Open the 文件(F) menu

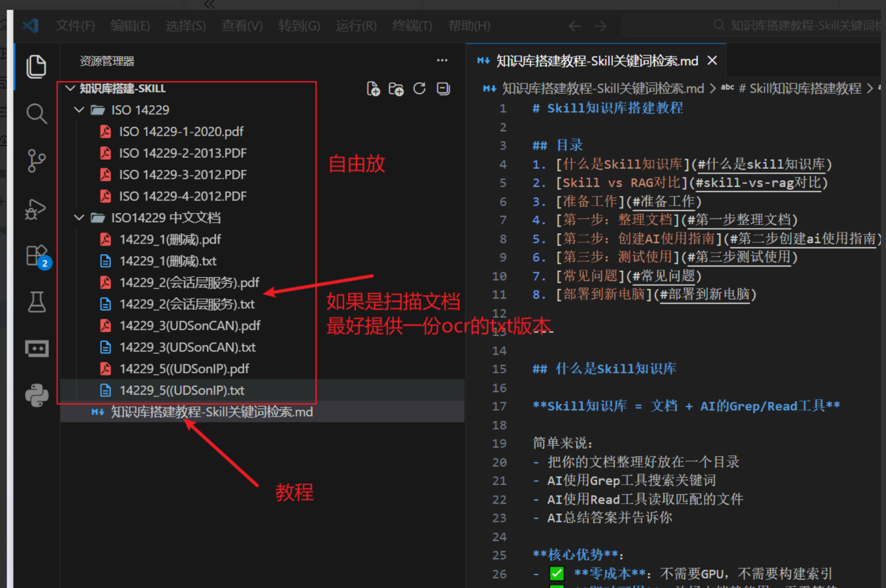75,26
